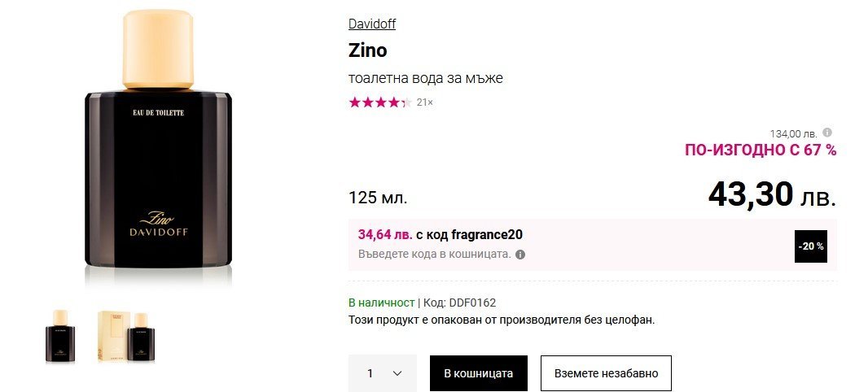Viewport: 868px width, 392px height.
Task: Click info icon after "Въведете кода в кошницата"
Action: pos(520,254)
